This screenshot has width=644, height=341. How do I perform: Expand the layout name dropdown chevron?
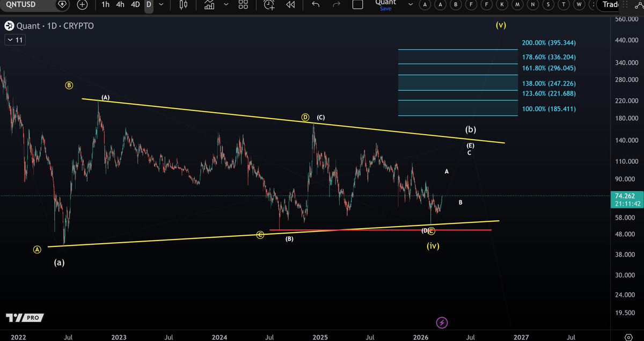point(411,4)
